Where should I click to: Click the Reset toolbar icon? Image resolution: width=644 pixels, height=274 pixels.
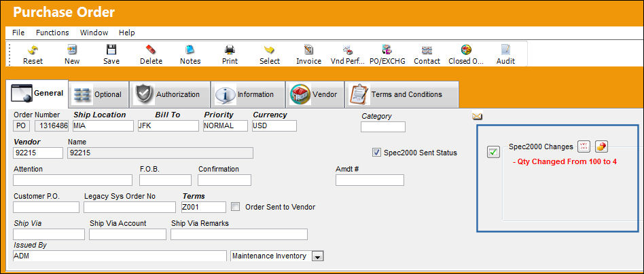point(33,50)
